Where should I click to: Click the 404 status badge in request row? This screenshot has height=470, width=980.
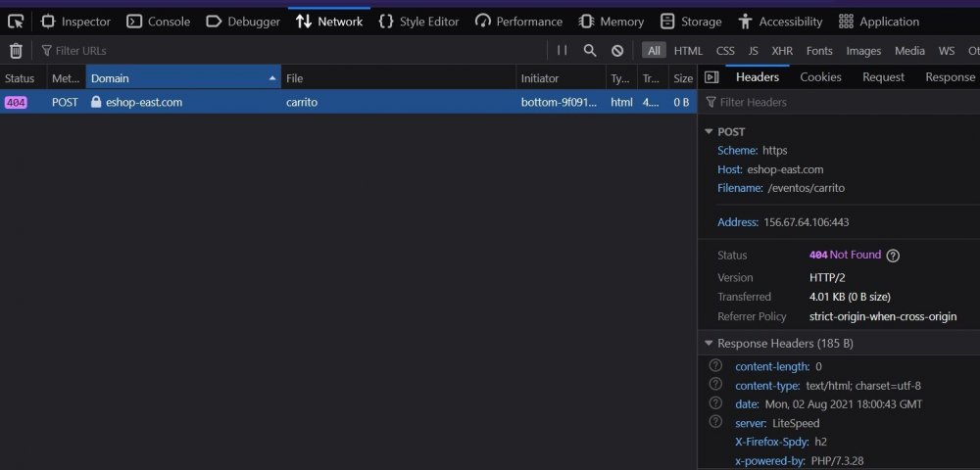pos(16,102)
